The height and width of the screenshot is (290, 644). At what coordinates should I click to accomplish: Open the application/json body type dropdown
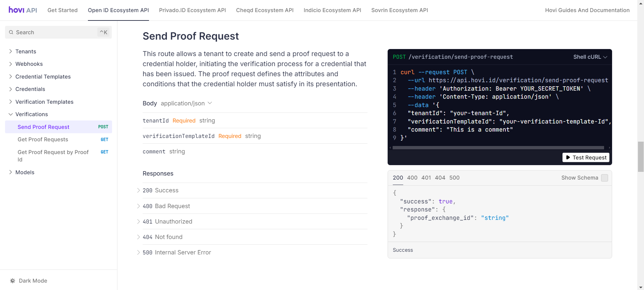coord(186,103)
